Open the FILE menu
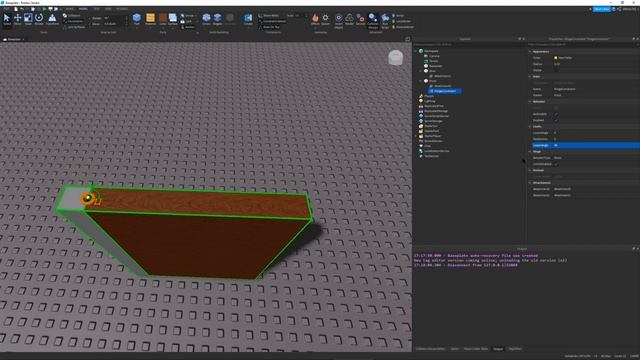 [8, 9]
